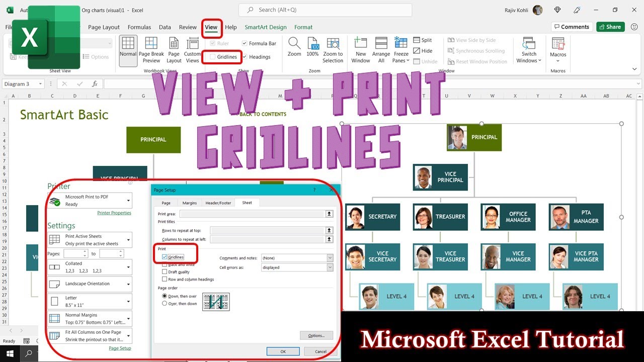The height and width of the screenshot is (362, 644).
Task: Check Row and column headings
Action: pyautogui.click(x=165, y=279)
